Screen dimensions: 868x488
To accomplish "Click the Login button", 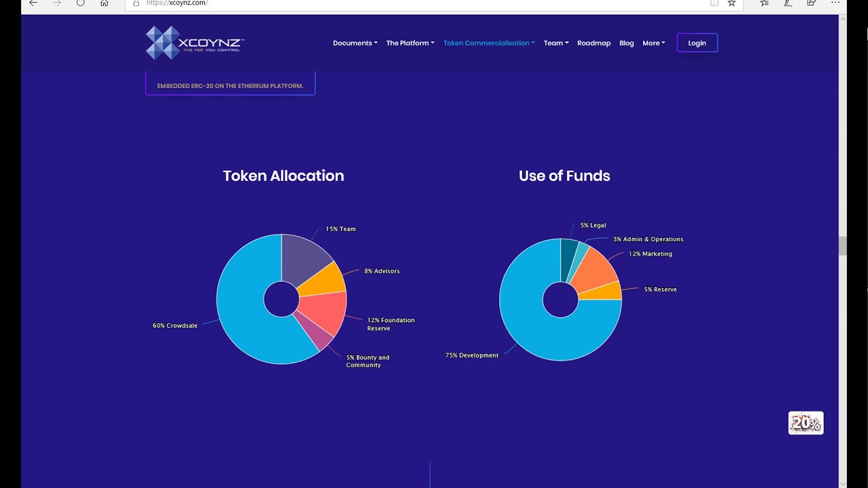I will [x=697, y=43].
